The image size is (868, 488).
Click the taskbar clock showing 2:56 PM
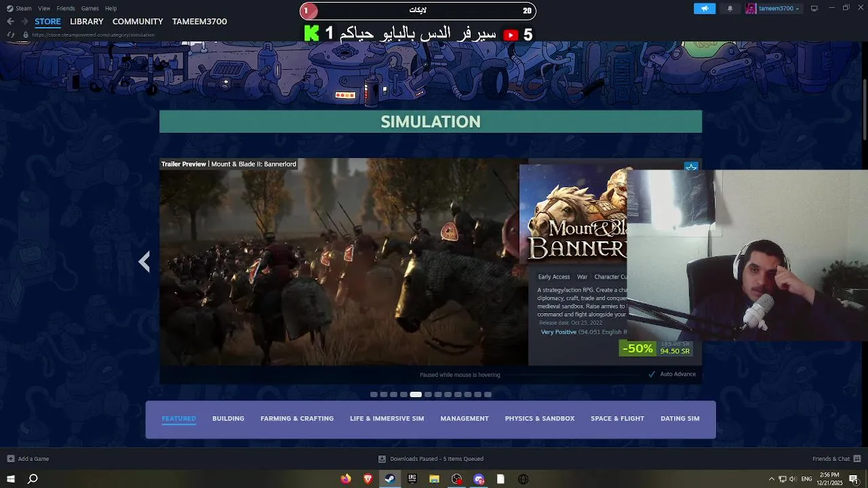pos(831,479)
